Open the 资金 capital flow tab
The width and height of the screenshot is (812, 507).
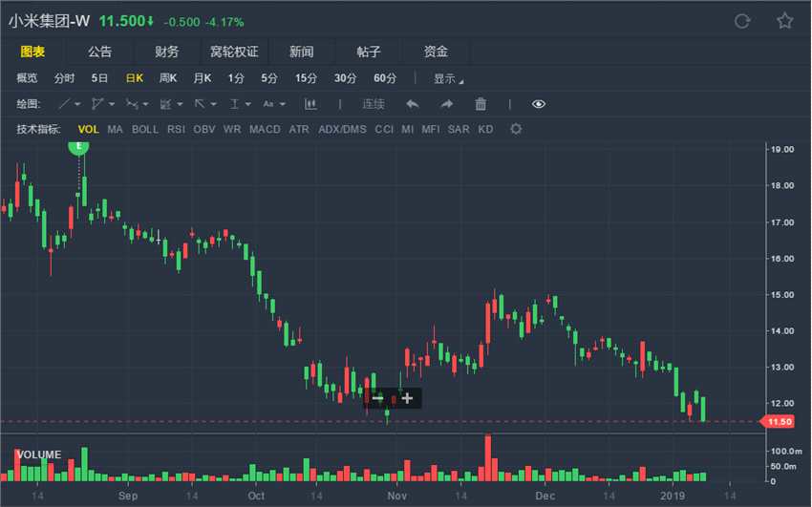click(436, 52)
